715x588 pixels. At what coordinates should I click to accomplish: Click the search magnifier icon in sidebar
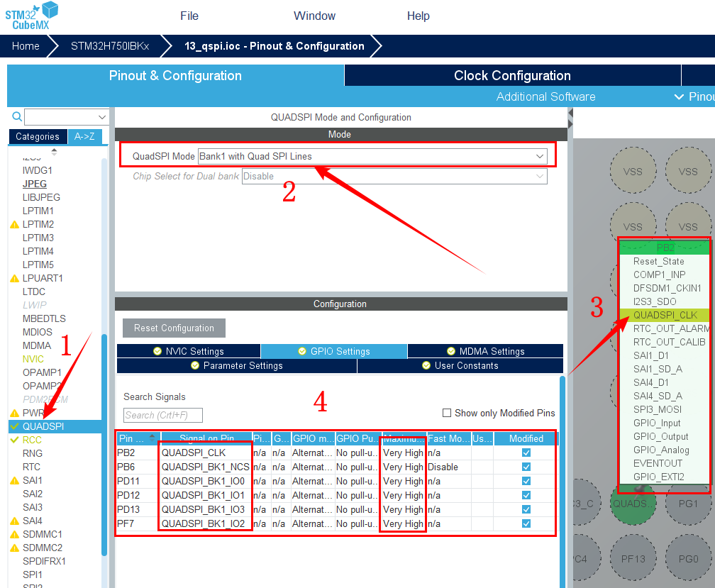[x=17, y=116]
